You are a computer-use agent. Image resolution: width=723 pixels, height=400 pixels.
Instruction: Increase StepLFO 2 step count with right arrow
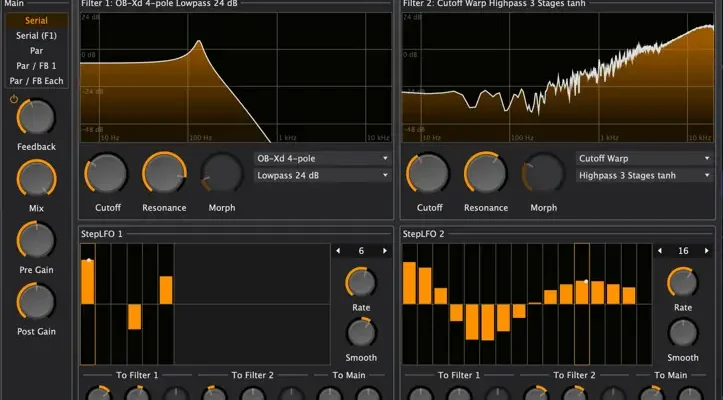tap(707, 251)
